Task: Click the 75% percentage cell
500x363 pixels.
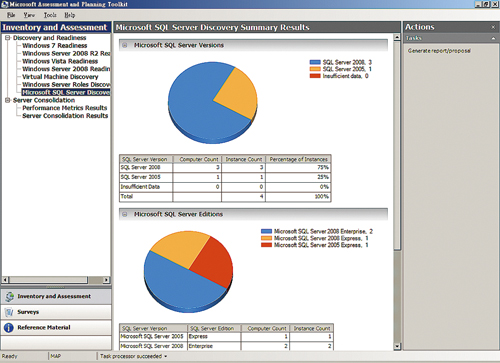Action: (298, 167)
